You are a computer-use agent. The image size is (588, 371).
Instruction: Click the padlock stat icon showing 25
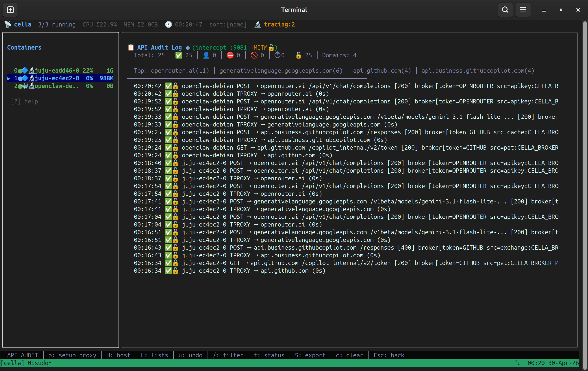pyautogui.click(x=298, y=55)
